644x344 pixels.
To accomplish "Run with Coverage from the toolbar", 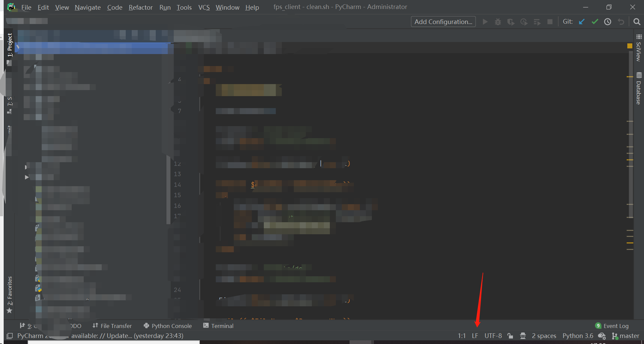I will click(x=511, y=21).
